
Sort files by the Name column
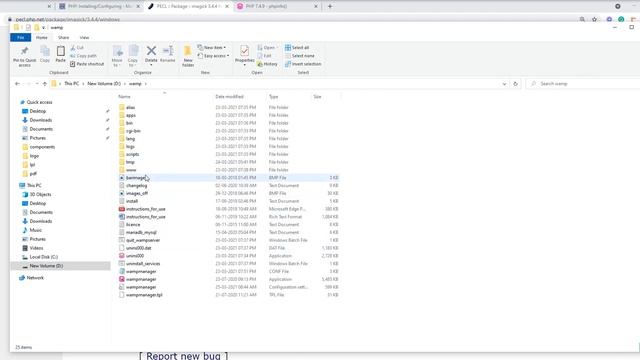[x=124, y=97]
